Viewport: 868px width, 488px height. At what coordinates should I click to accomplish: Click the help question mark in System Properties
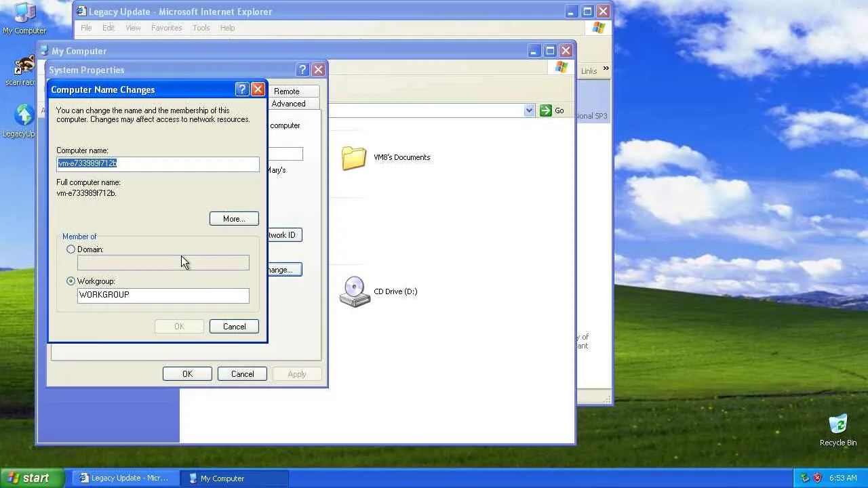pyautogui.click(x=302, y=70)
